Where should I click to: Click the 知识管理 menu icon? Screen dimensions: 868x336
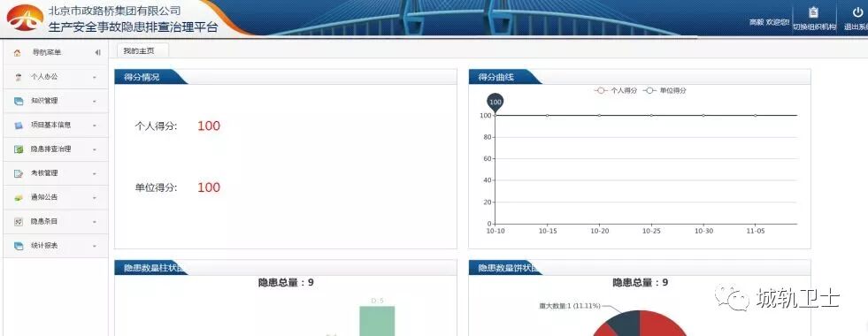pyautogui.click(x=19, y=102)
